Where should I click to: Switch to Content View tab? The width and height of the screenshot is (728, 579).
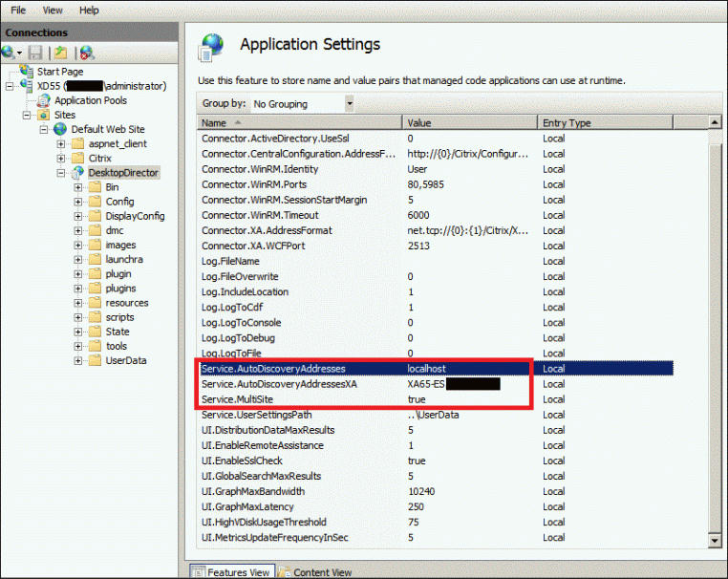[x=314, y=572]
